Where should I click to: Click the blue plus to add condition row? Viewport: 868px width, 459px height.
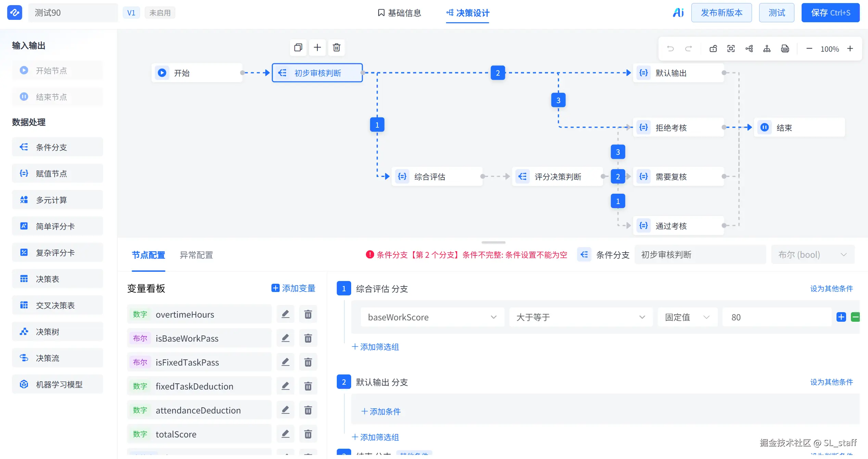point(841,317)
